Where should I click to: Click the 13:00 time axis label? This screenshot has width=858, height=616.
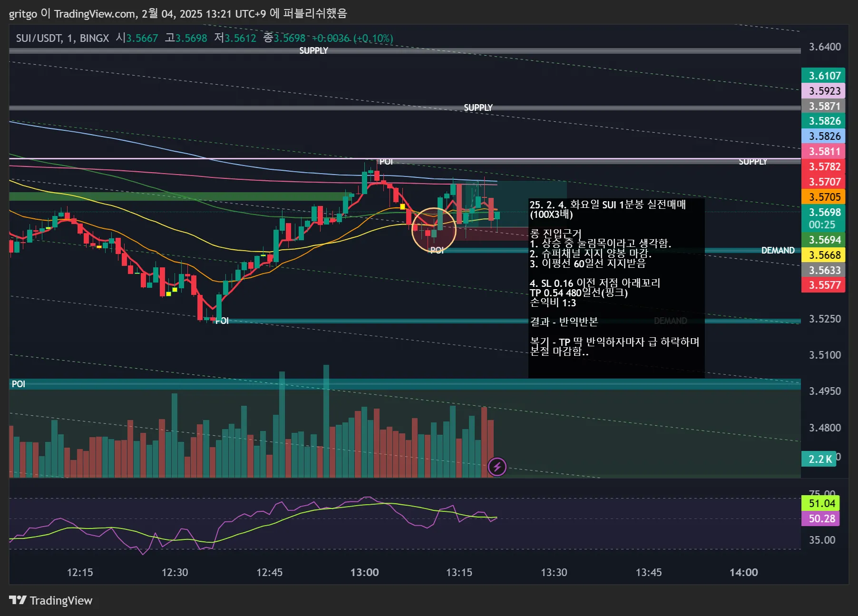pos(364,572)
